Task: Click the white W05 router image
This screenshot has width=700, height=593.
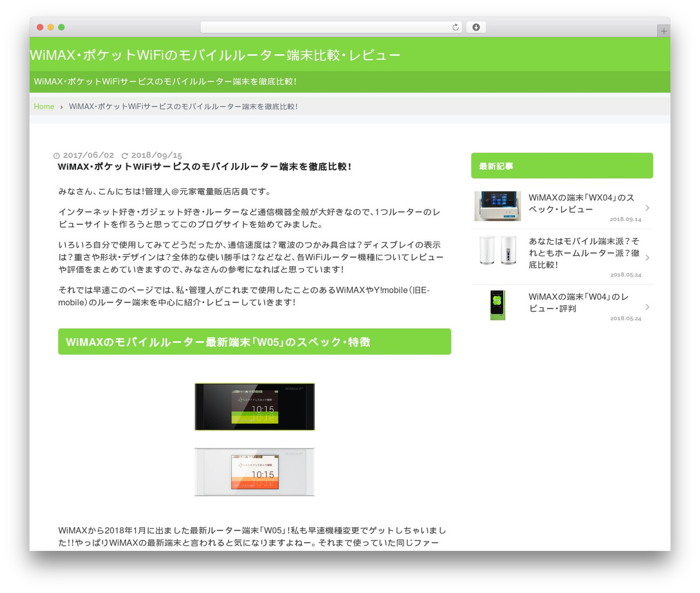Action: click(255, 472)
